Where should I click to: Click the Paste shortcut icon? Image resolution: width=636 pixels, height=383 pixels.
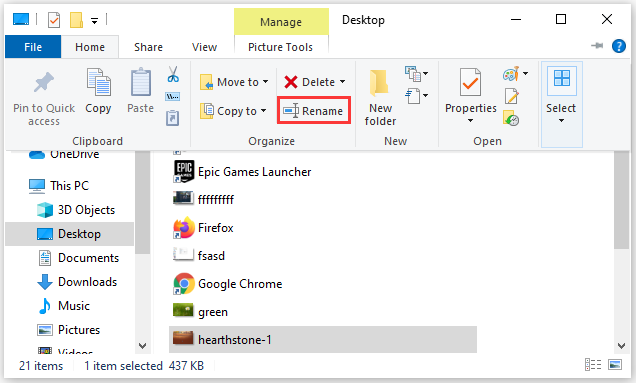point(172,118)
